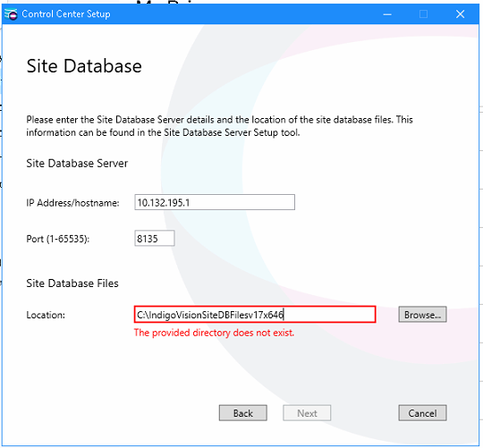Click the 'provided directory does not exist' error
Screen dimensions: 483x448
tap(214, 333)
